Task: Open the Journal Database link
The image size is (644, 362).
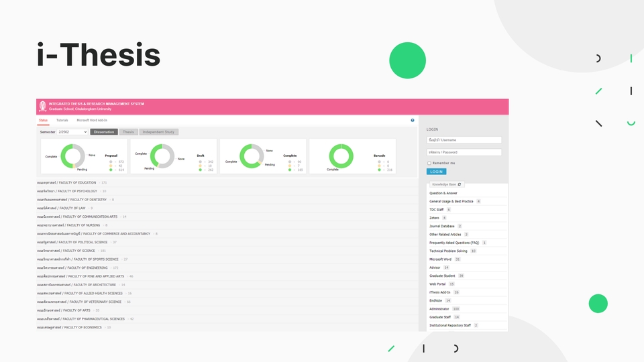Action: pyautogui.click(x=442, y=226)
